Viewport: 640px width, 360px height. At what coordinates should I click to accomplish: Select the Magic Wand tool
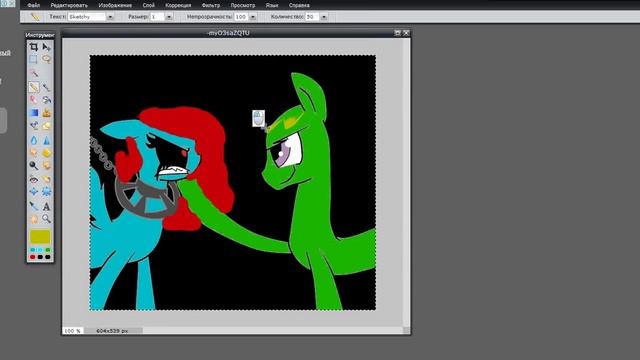tap(34, 73)
